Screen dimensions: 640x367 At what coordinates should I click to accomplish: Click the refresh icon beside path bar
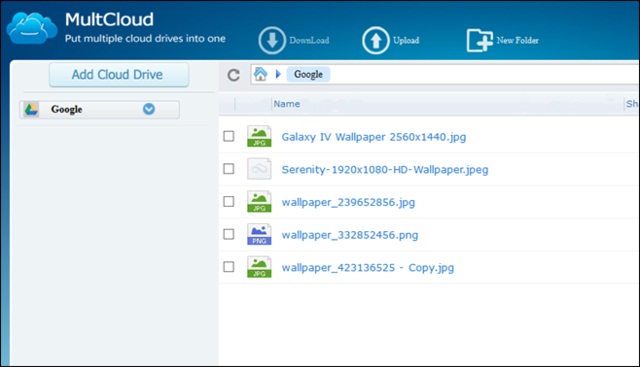233,75
